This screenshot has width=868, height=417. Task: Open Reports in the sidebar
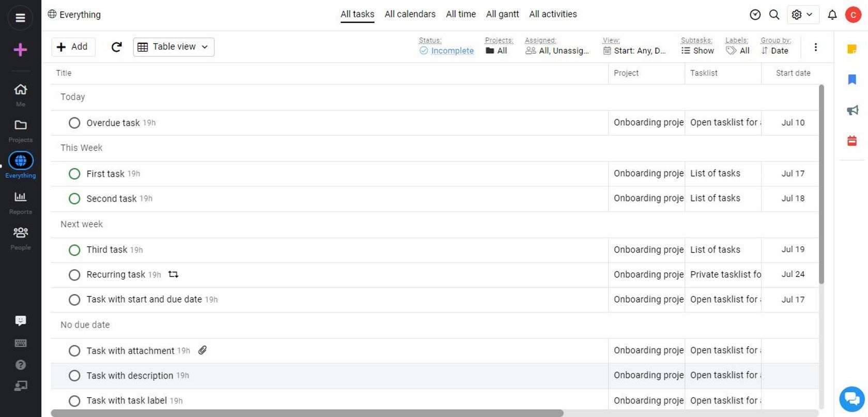click(20, 203)
